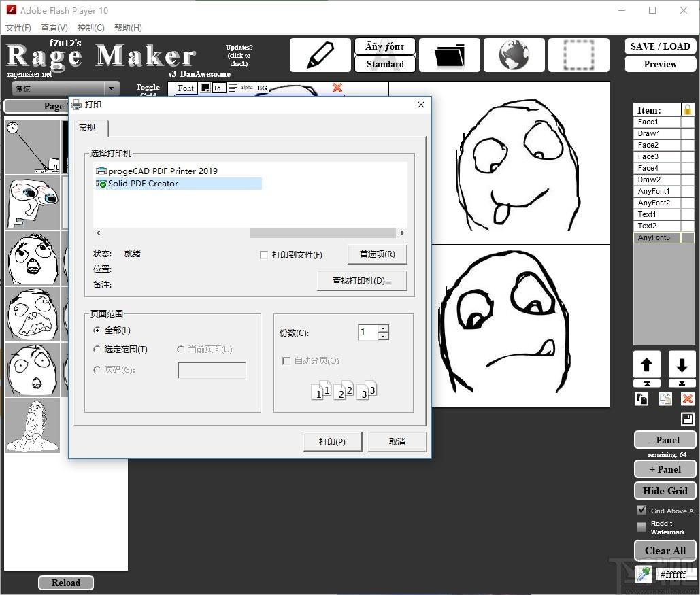Pick the old man face thumbnail

(x=33, y=426)
